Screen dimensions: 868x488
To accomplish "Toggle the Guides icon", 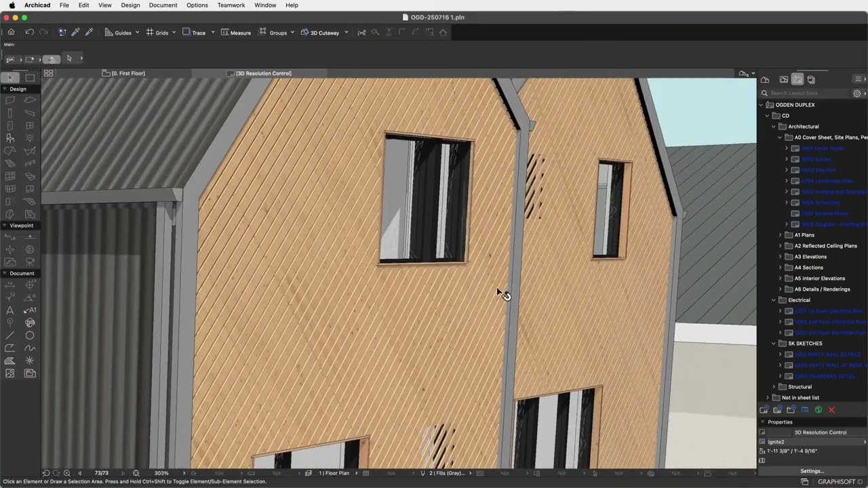I will [108, 32].
